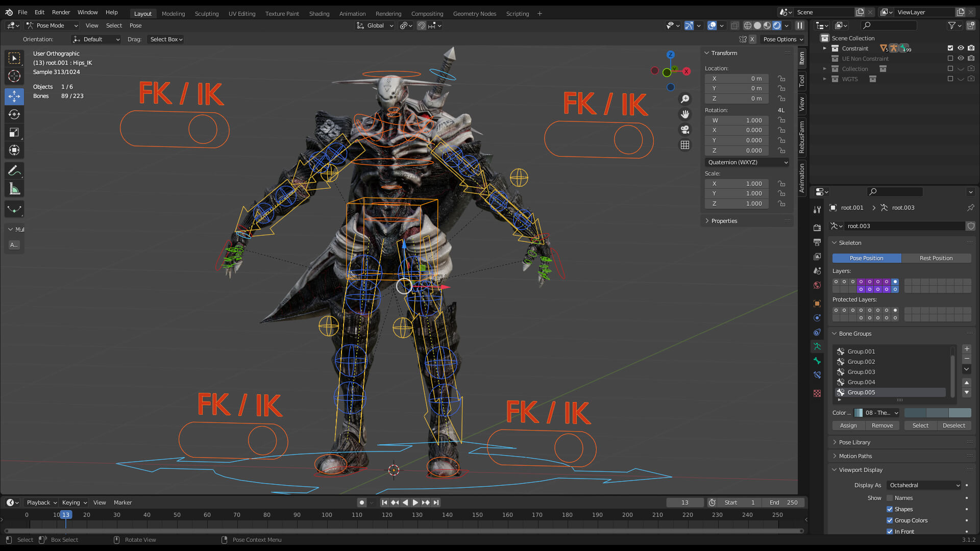
Task: Jump to the start frame
Action: tap(385, 503)
